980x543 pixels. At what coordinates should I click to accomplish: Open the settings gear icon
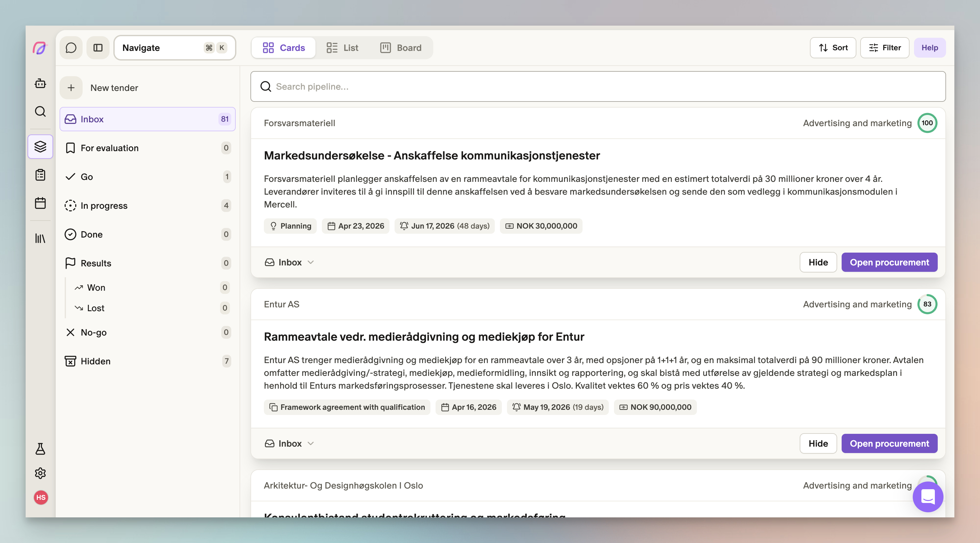click(x=40, y=473)
